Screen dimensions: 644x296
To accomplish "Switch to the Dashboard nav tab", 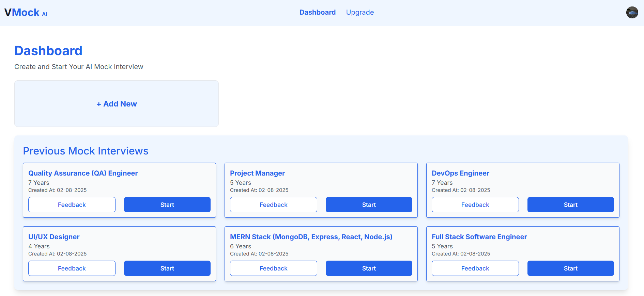I will coord(317,13).
